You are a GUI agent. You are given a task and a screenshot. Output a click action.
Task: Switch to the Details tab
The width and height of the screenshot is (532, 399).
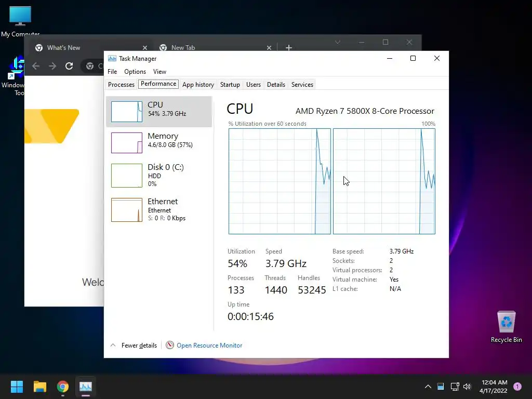pos(276,85)
